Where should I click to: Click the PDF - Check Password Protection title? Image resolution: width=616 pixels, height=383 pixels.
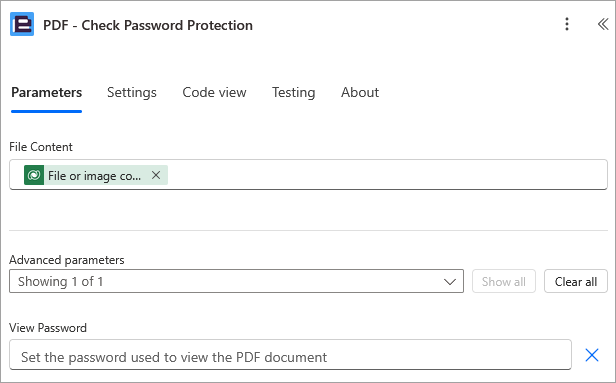[x=148, y=25]
